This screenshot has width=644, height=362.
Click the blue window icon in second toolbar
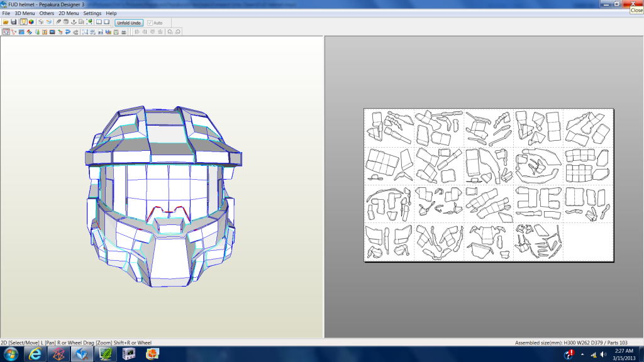(x=21, y=31)
